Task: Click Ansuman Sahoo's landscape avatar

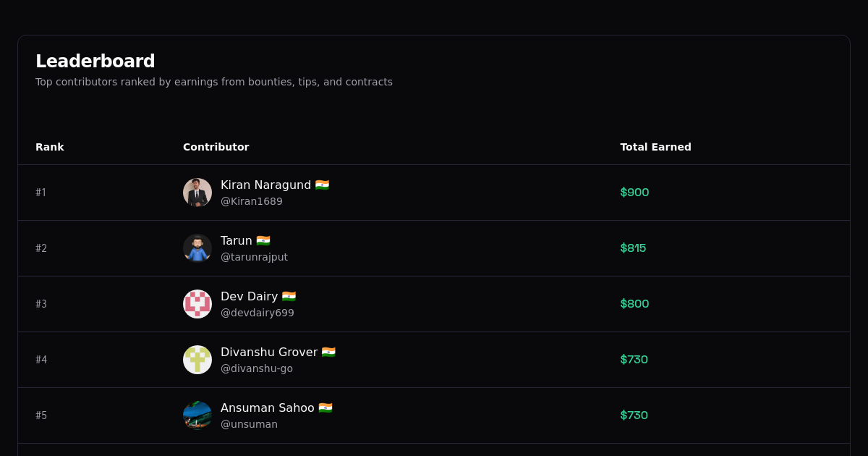Action: (197, 415)
